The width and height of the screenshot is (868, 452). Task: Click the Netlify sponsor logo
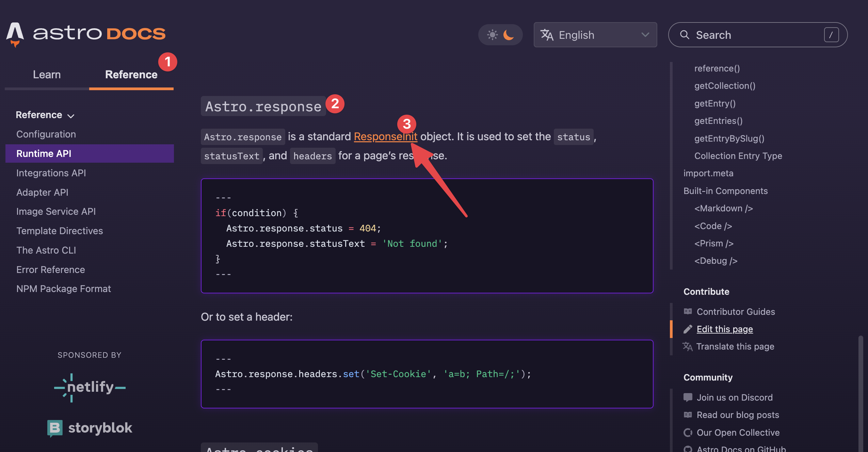tap(90, 388)
